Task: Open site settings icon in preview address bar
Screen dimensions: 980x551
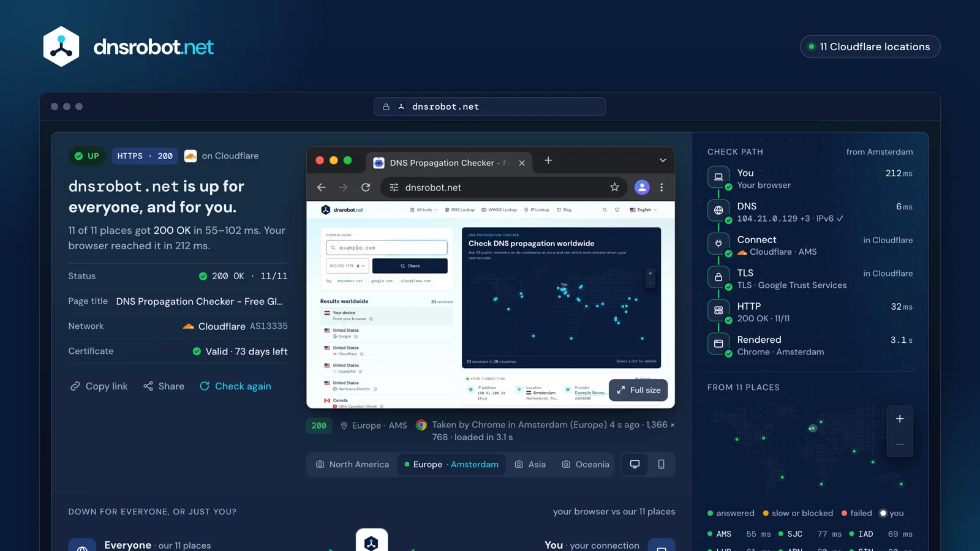Action: point(394,187)
